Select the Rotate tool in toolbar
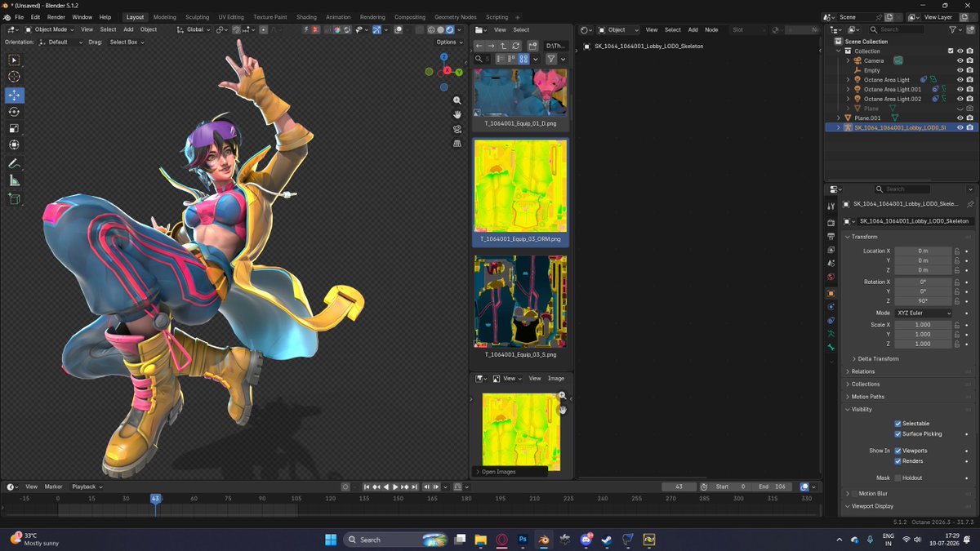Screen dimensions: 980x551 [15, 112]
